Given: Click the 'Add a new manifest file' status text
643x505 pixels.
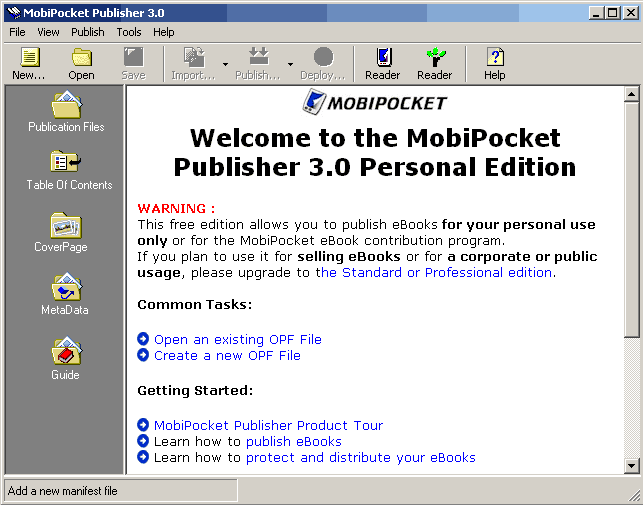Looking at the screenshot, I should pos(63,491).
